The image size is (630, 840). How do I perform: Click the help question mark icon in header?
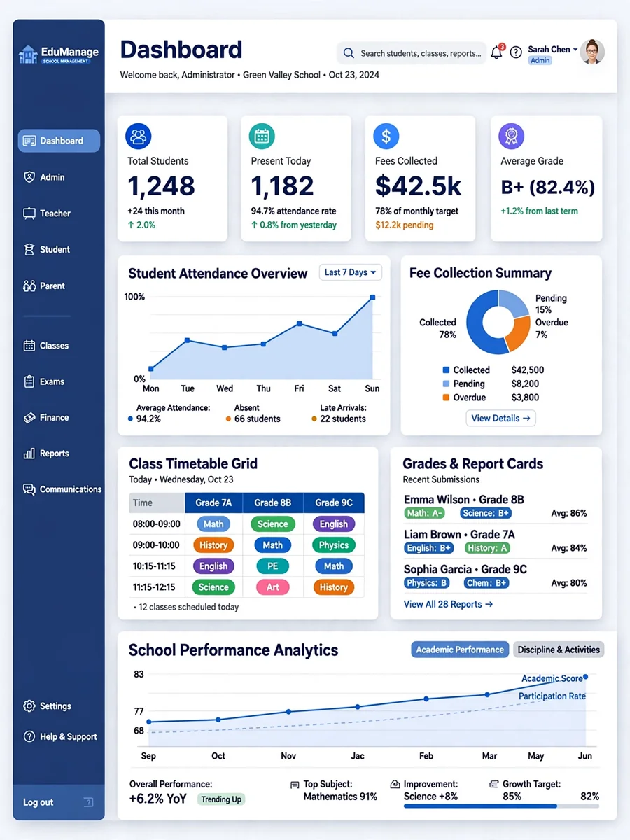[516, 52]
